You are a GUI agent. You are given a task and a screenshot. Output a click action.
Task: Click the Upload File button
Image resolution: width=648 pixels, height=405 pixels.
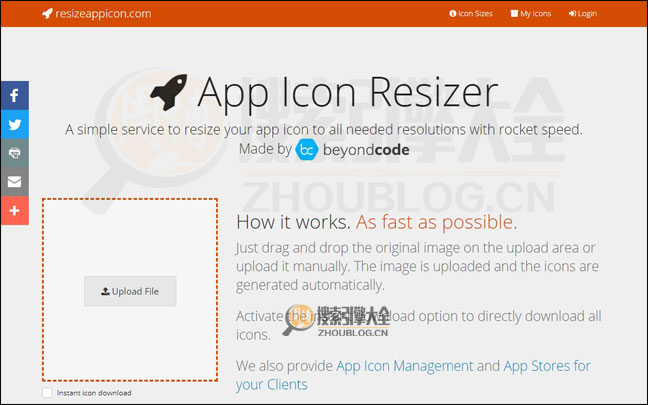click(130, 291)
